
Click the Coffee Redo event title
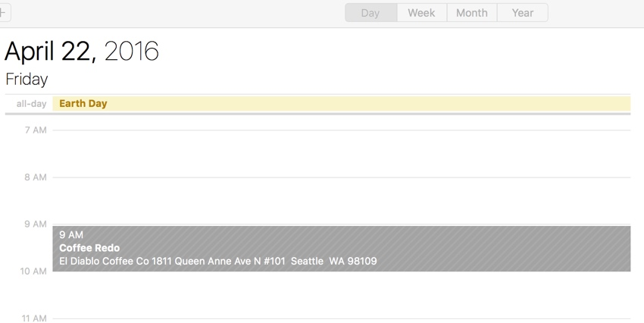click(89, 248)
